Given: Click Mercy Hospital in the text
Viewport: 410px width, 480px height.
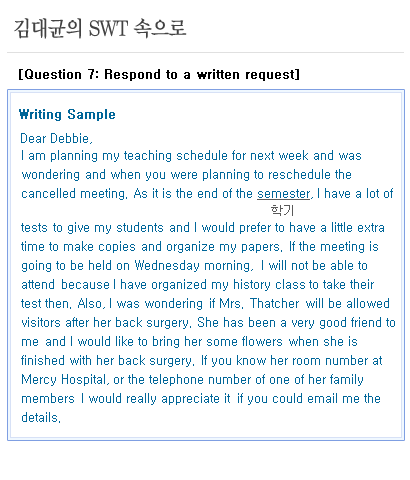Looking at the screenshot, I should (65, 380).
